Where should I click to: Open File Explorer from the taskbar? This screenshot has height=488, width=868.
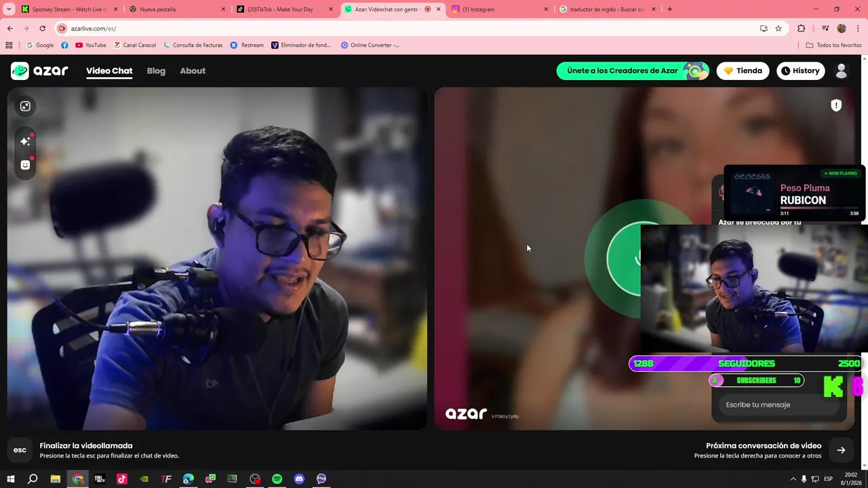point(56,479)
